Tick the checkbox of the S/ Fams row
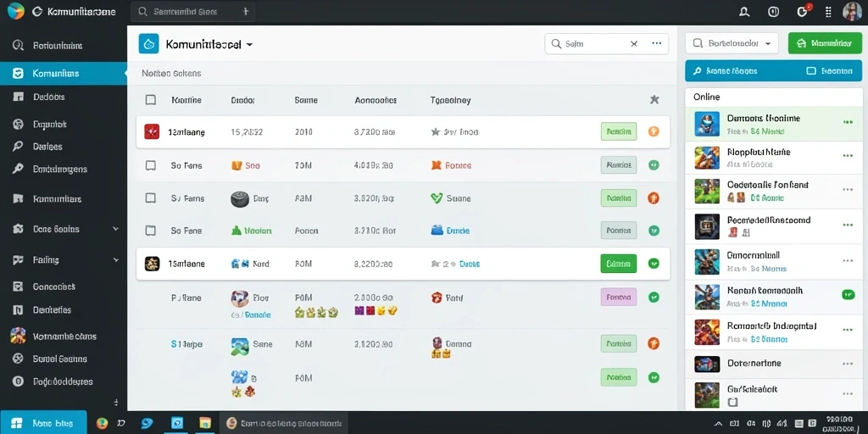Image resolution: width=868 pixels, height=434 pixels. (151, 198)
